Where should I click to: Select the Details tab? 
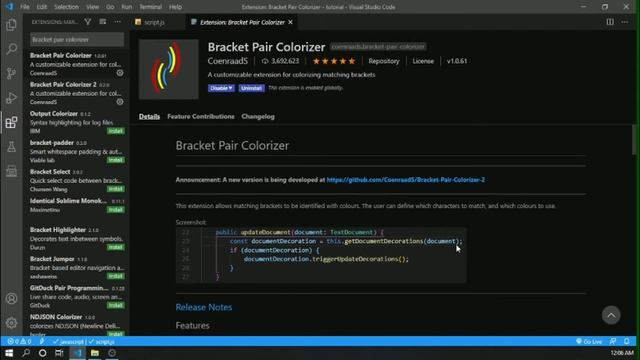pos(149,117)
